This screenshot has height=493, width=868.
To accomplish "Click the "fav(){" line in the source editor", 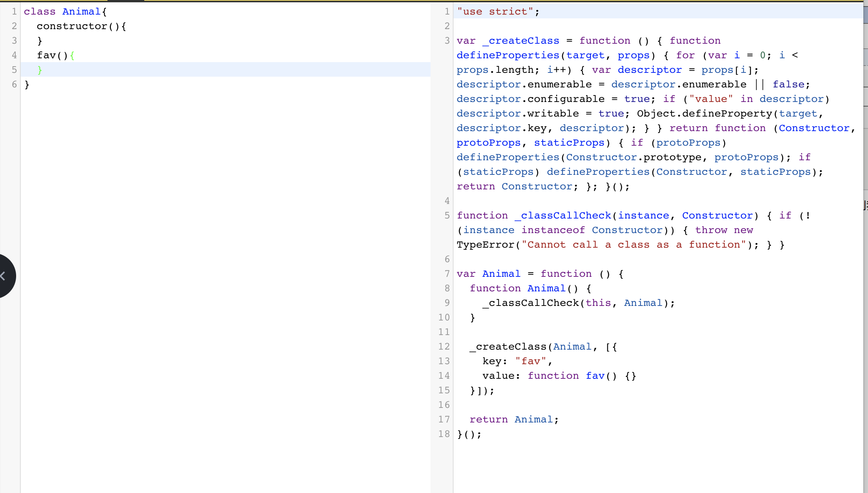I will 56,55.
